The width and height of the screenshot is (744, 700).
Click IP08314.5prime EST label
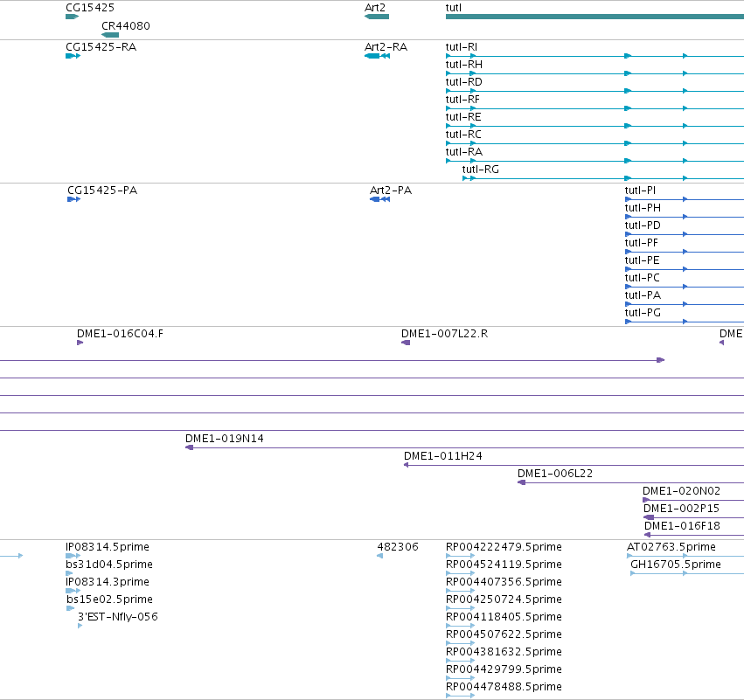click(108, 548)
